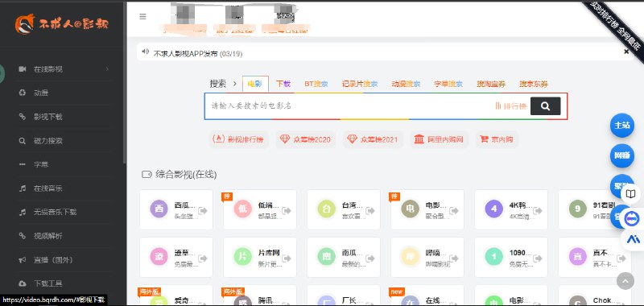Open 字幕 in the sidebar
Image resolution: width=644 pixels, height=306 pixels.
coord(41,164)
